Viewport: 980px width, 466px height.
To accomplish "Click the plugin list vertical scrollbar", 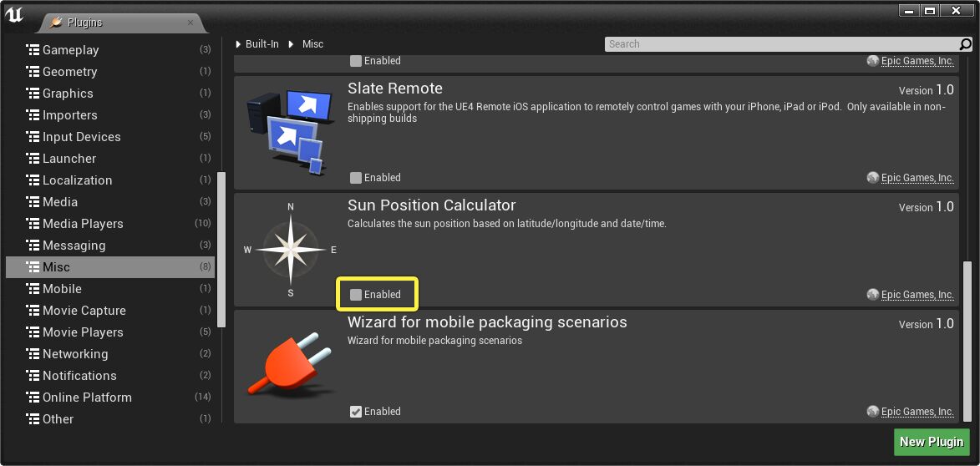I will [967, 342].
